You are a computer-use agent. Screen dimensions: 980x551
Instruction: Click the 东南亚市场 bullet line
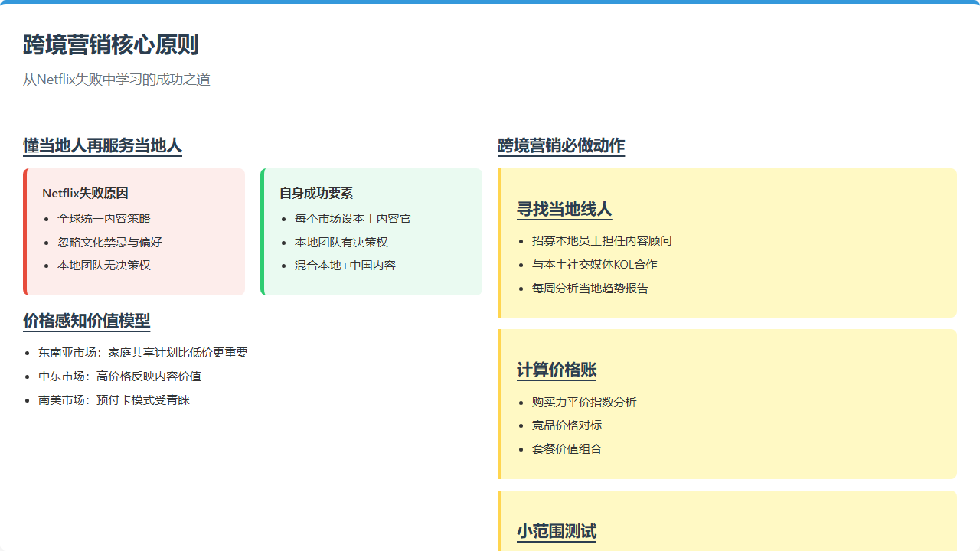143,353
